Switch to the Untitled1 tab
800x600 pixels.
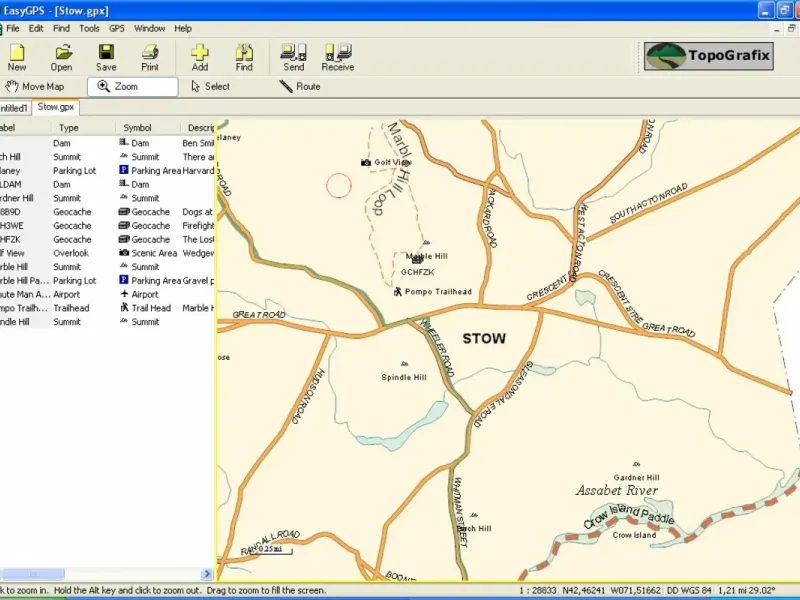click(x=14, y=108)
